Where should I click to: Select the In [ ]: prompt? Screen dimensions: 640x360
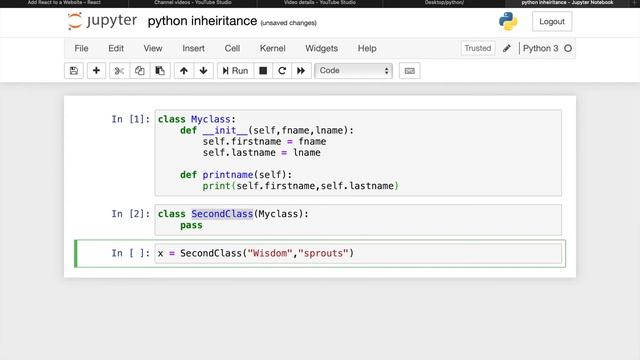(x=131, y=253)
